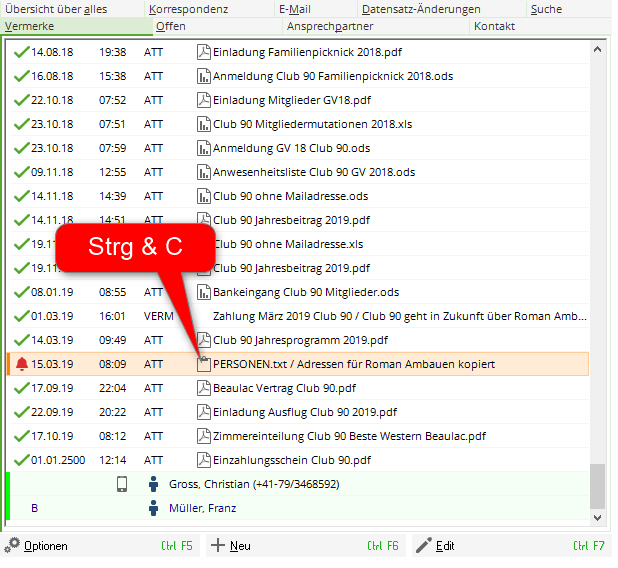Open the Optionen menu button
The image size is (618, 568).
click(x=37, y=546)
